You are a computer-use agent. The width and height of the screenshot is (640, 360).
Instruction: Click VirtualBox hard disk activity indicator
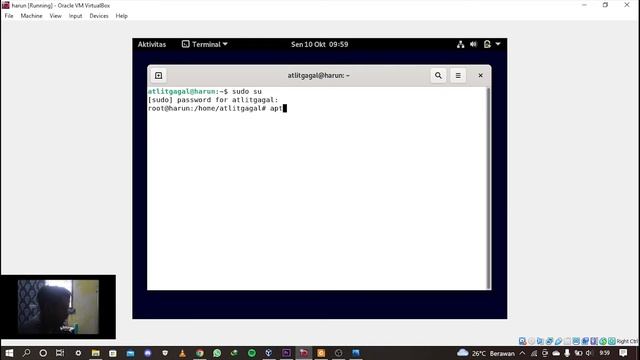[x=522, y=341]
